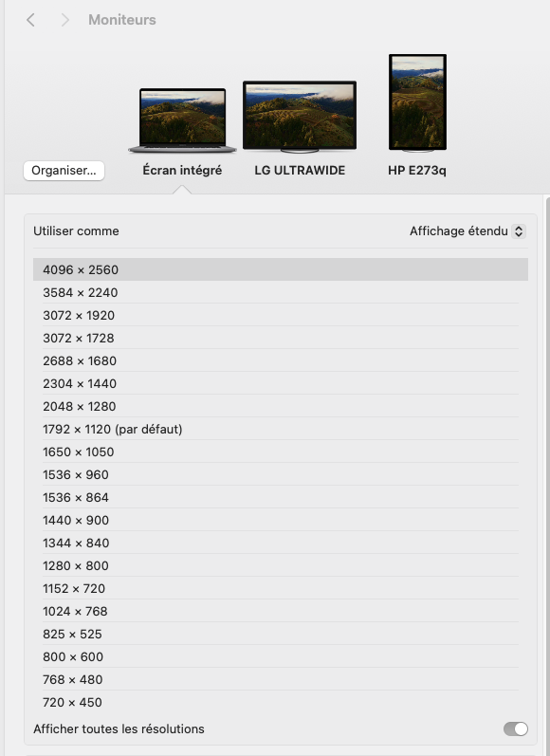Select resolution 2304 × 1440
This screenshot has width=550, height=756.
281,383
